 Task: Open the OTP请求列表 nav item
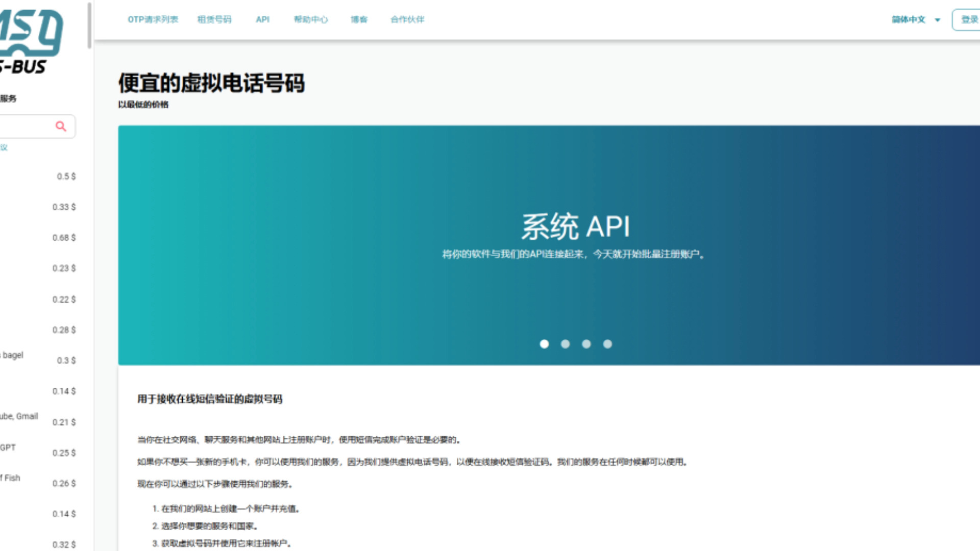[153, 19]
